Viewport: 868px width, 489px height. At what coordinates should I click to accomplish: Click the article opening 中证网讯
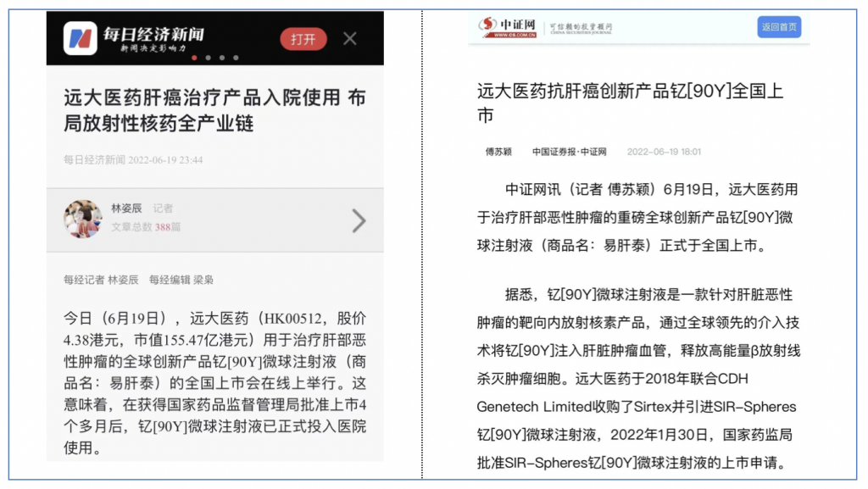coord(532,190)
